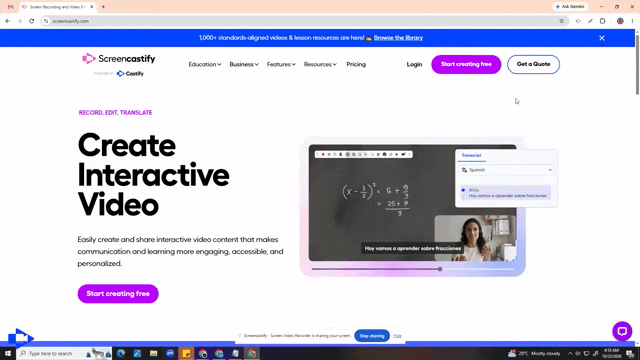
Task: Open the Education menu dropdown
Action: [x=205, y=64]
